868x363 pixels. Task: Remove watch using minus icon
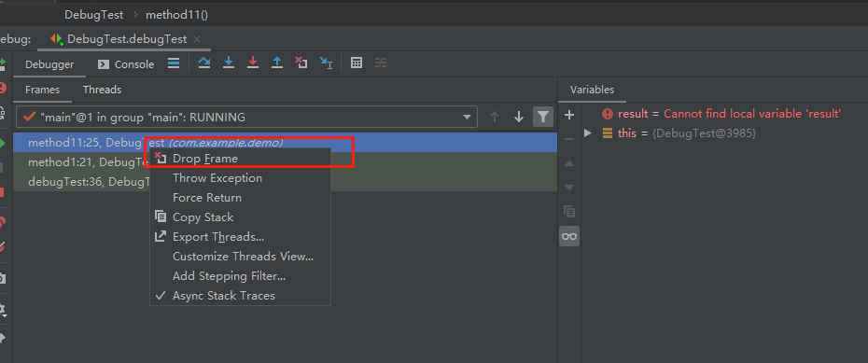(569, 139)
